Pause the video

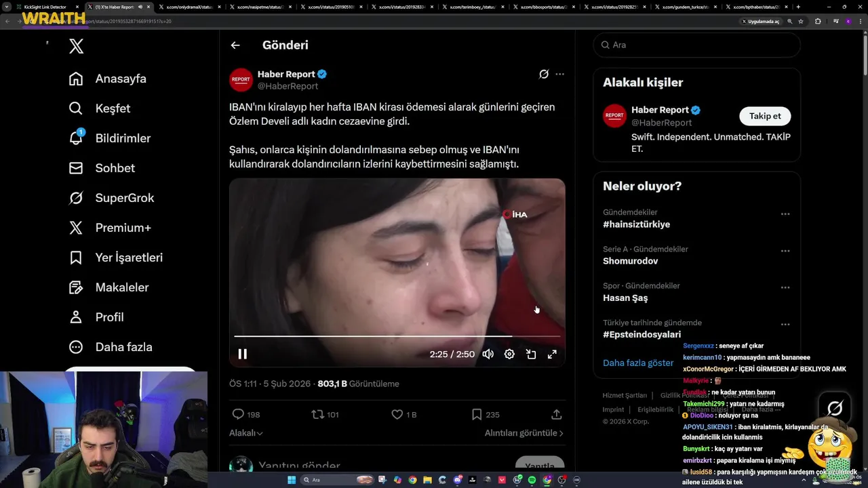click(242, 354)
